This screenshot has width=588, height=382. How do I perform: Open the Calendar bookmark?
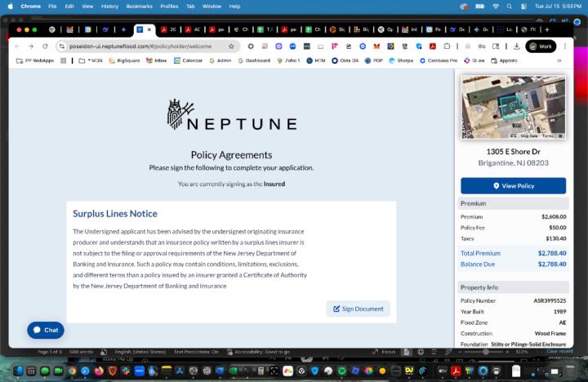188,60
